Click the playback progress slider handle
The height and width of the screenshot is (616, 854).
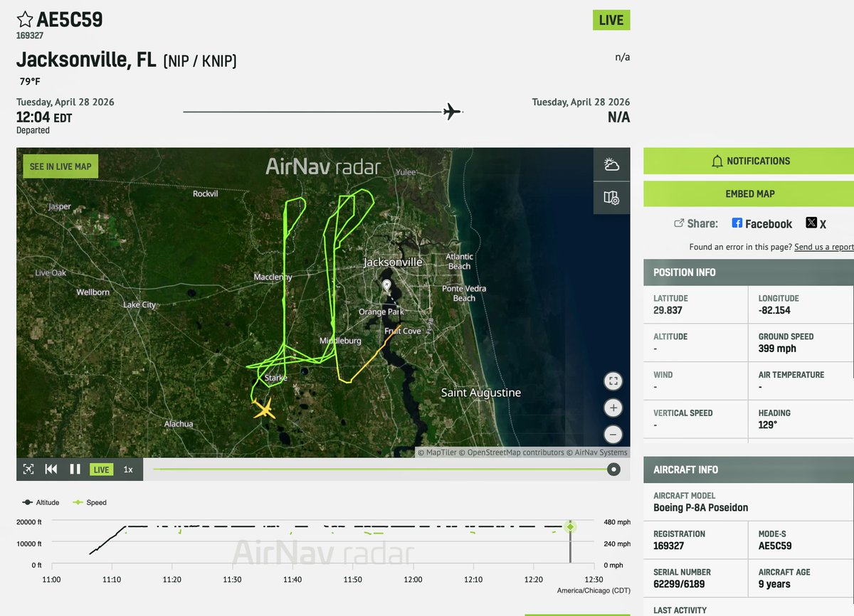[x=613, y=469]
